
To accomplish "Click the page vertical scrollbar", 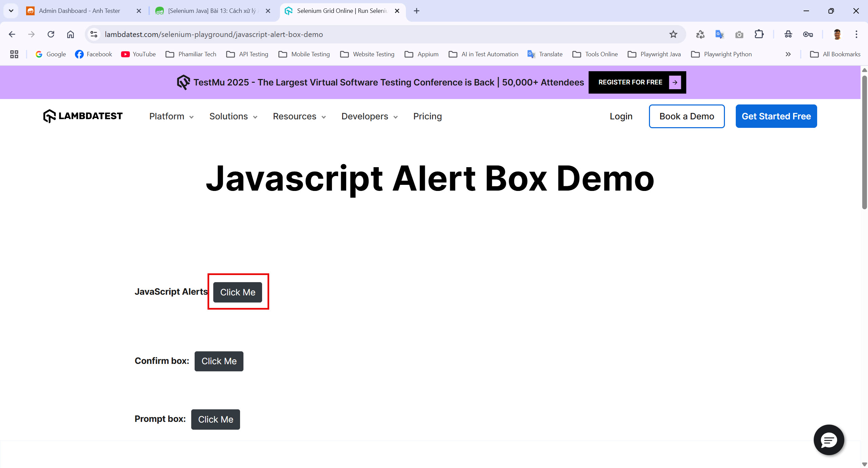I will (x=864, y=142).
